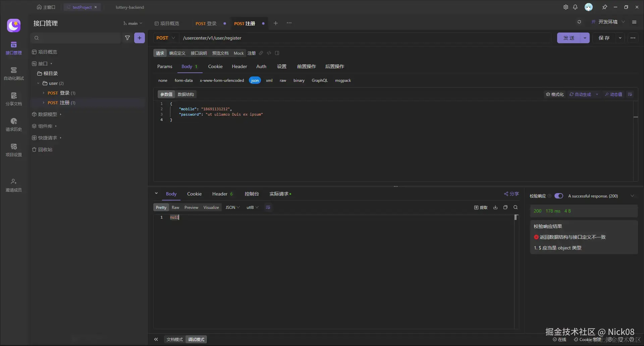Click the 保存 button

pos(604,38)
